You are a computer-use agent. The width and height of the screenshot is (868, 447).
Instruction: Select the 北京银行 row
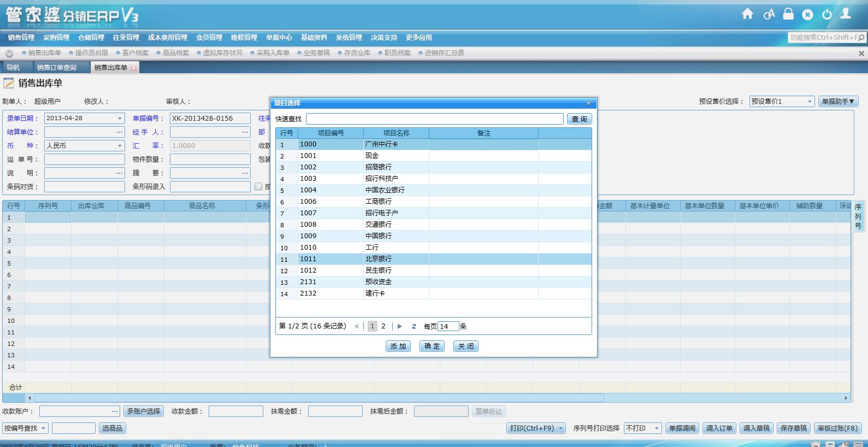434,259
